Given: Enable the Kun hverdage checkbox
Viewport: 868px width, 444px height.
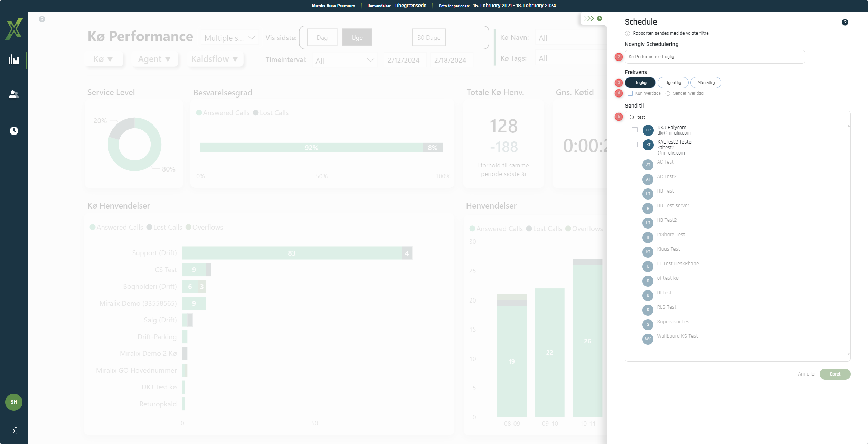Looking at the screenshot, I should [630, 93].
